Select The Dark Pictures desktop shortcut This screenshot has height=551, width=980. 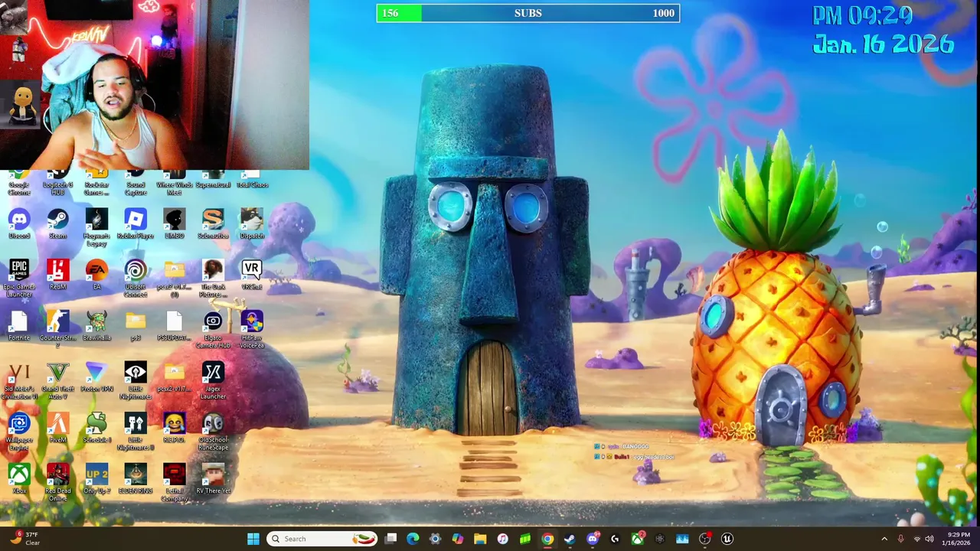(213, 278)
